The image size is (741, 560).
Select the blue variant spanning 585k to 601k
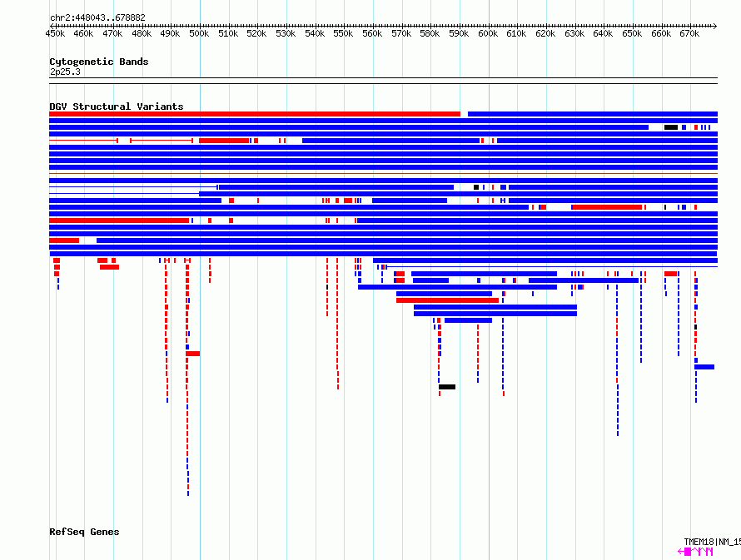(x=468, y=320)
